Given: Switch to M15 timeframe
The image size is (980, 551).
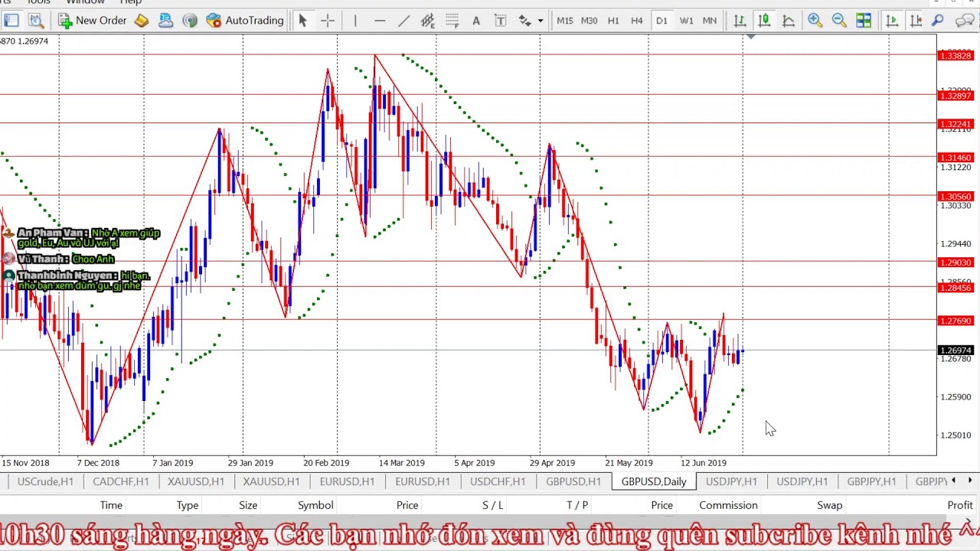Looking at the screenshot, I should click(x=565, y=21).
